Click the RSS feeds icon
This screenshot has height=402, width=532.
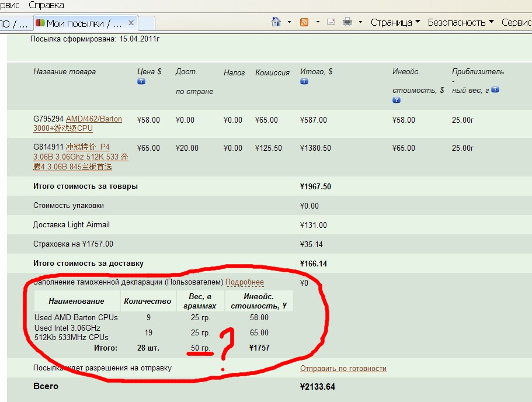(x=304, y=22)
